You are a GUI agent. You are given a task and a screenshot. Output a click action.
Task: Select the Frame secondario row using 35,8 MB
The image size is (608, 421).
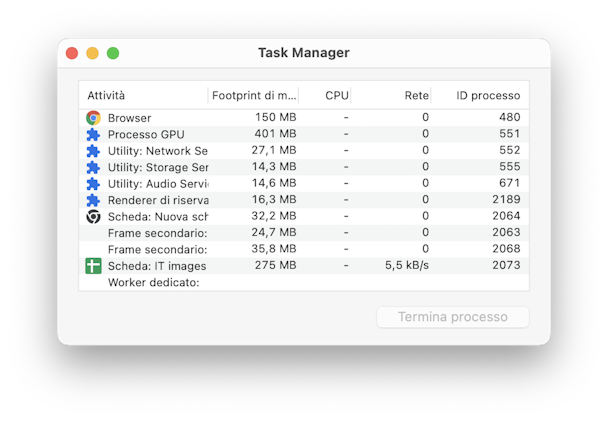tap(304, 249)
